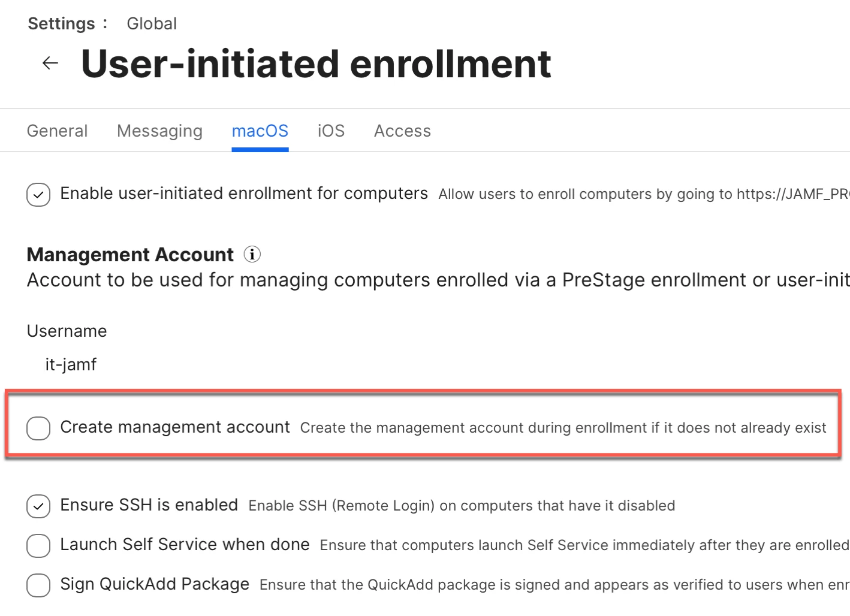The image size is (850, 616).
Task: Click the it-jamf username value
Action: click(71, 364)
